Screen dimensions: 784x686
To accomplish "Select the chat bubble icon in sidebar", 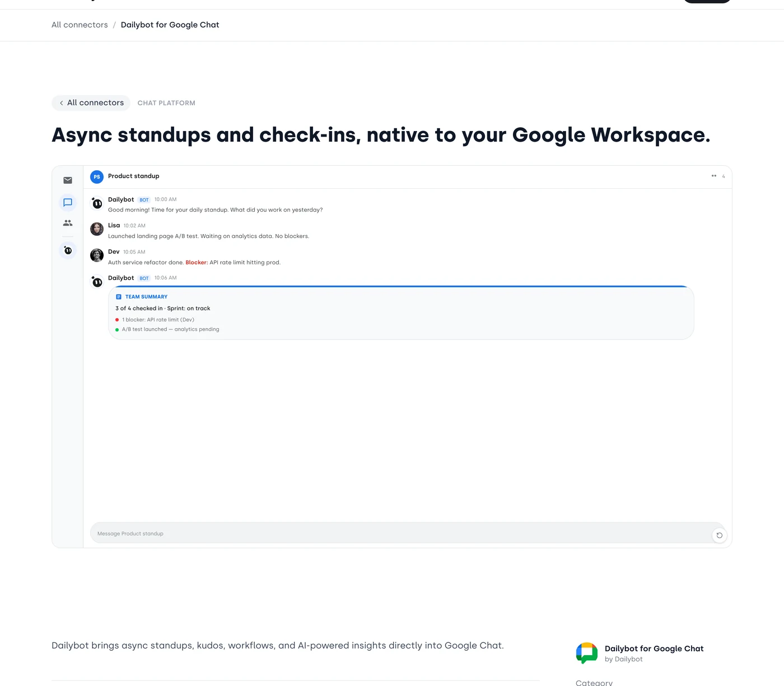I will (68, 202).
